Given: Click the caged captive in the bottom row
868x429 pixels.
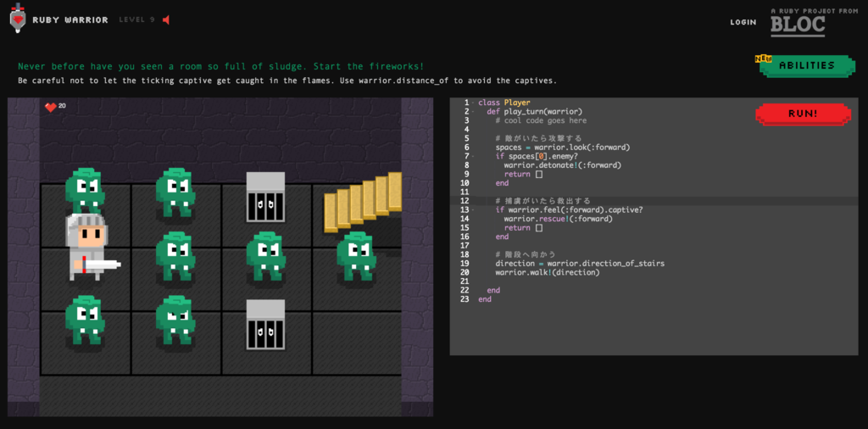Looking at the screenshot, I should click(x=265, y=325).
